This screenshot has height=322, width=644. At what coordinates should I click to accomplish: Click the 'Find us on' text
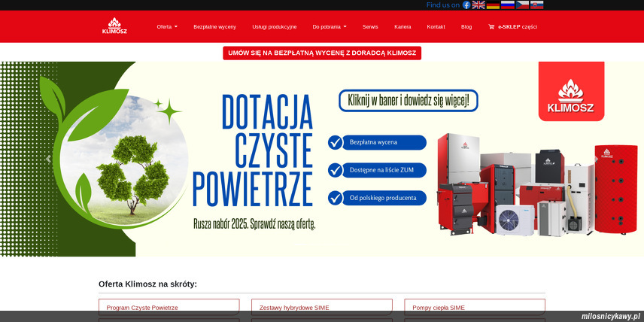coord(442,5)
